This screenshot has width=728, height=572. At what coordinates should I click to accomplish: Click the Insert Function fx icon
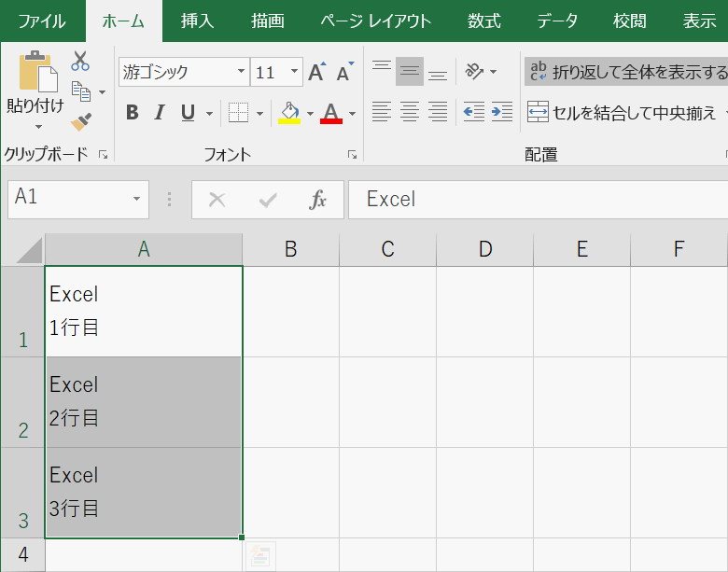point(317,200)
